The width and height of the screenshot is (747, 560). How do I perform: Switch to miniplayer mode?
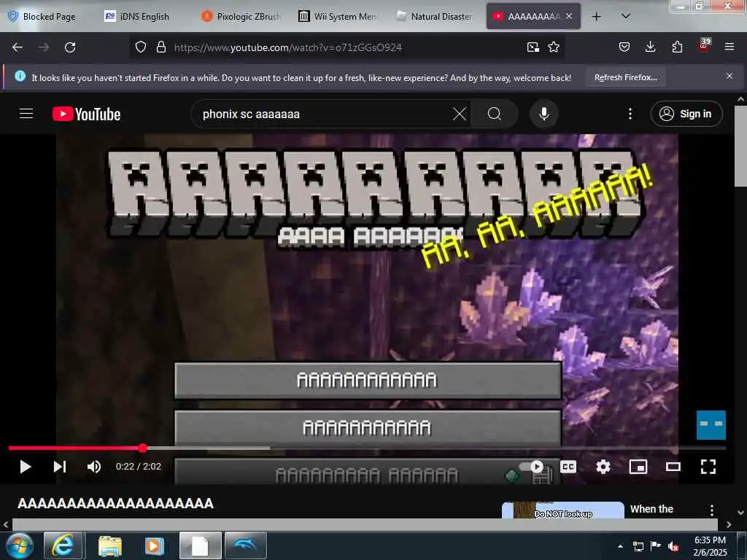pos(638,467)
